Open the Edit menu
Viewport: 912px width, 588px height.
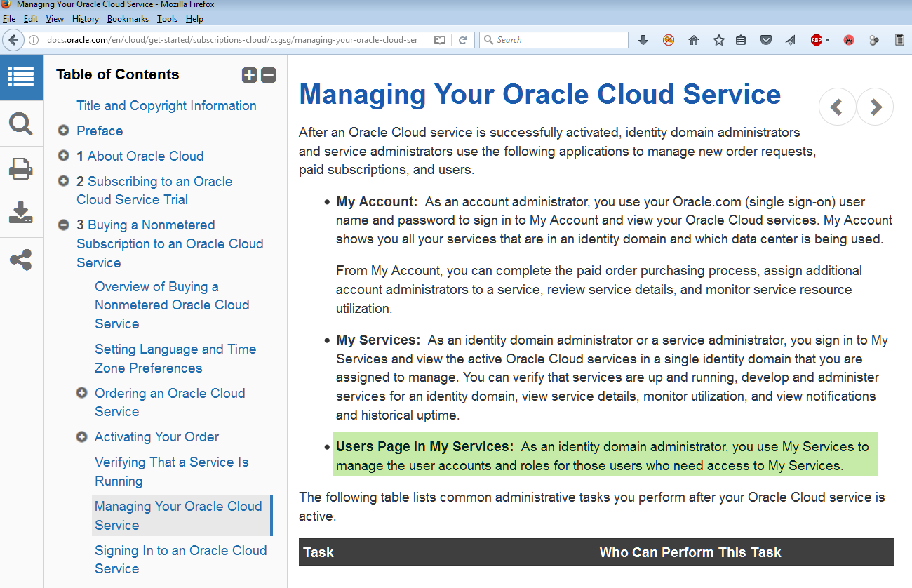tap(31, 19)
